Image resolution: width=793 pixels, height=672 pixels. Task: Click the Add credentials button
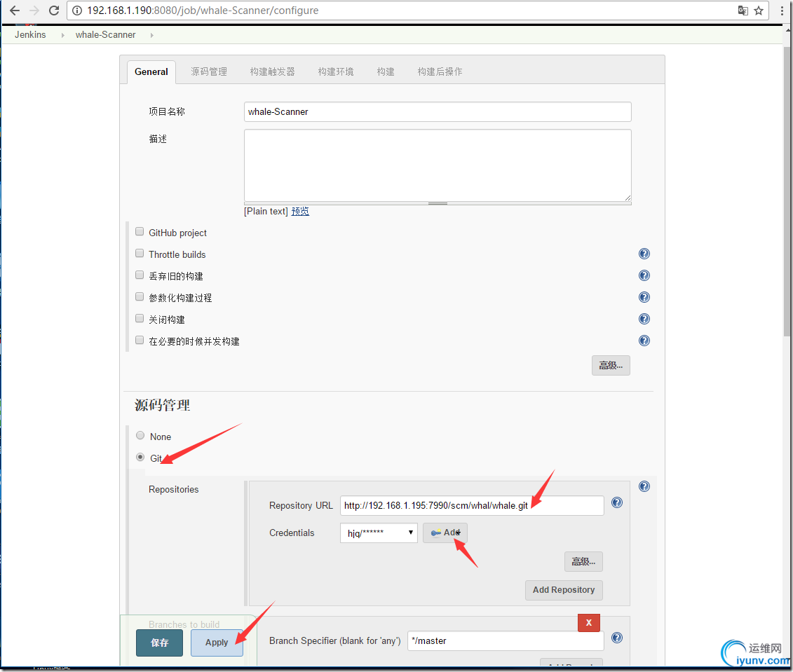click(x=445, y=533)
